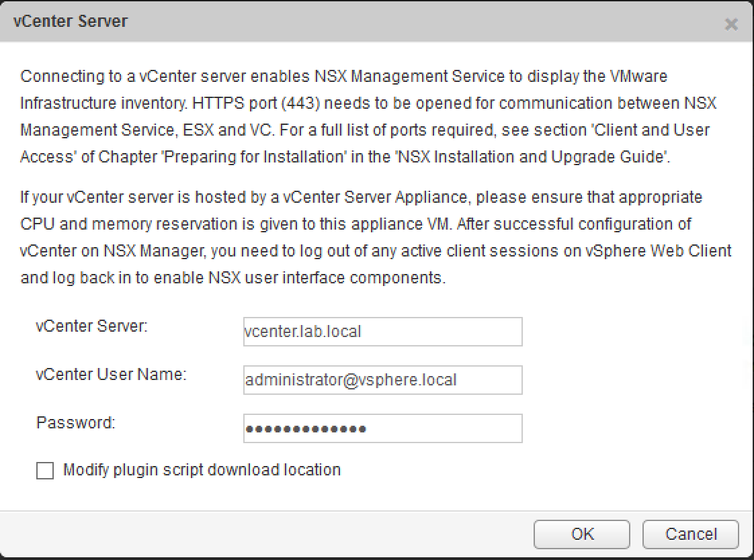The height and width of the screenshot is (560, 754).
Task: Click the 'vCenter Server:' field label
Action: coord(91,326)
